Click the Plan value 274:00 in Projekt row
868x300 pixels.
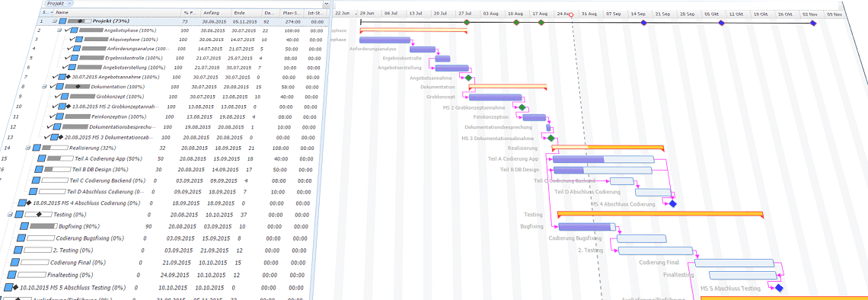pos(292,21)
